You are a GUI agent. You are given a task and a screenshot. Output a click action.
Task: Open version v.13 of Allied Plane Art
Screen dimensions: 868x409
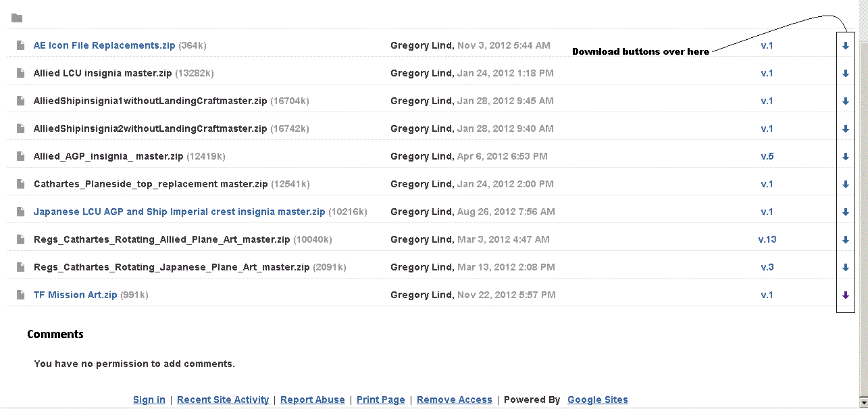[x=767, y=239]
